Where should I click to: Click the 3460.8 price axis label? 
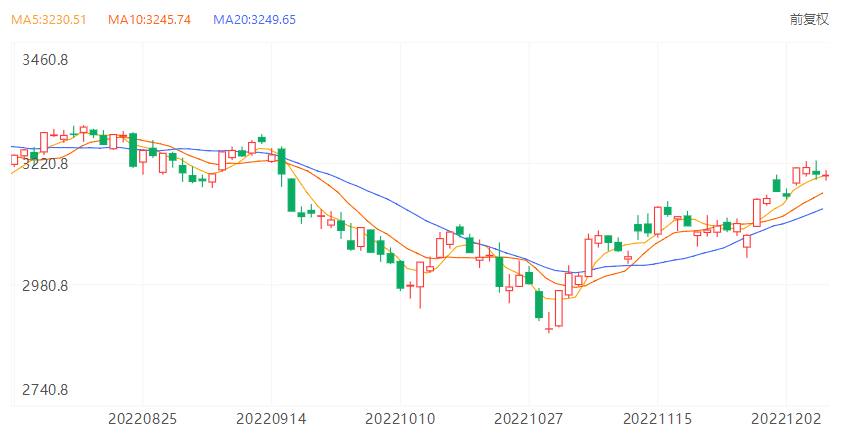(x=45, y=60)
